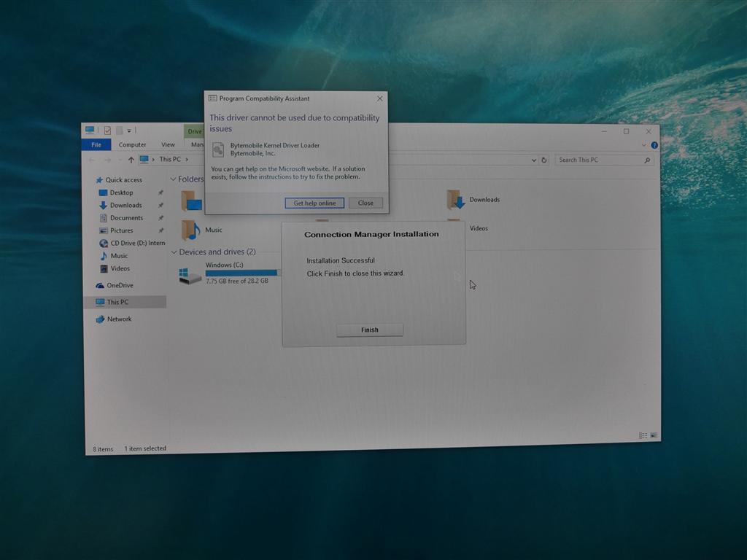Image resolution: width=747 pixels, height=560 pixels.
Task: Switch to large icons view in status bar
Action: coord(654,435)
